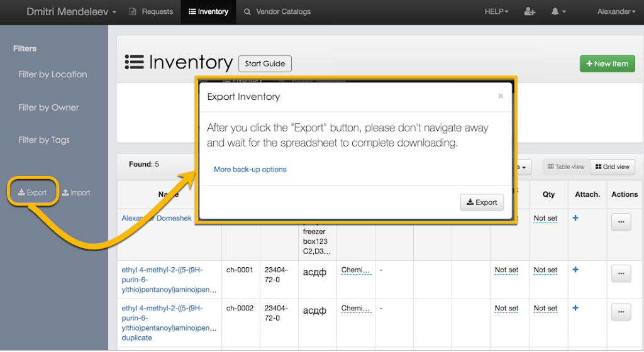Select Filter by Location
644x352 pixels.
[x=53, y=74]
